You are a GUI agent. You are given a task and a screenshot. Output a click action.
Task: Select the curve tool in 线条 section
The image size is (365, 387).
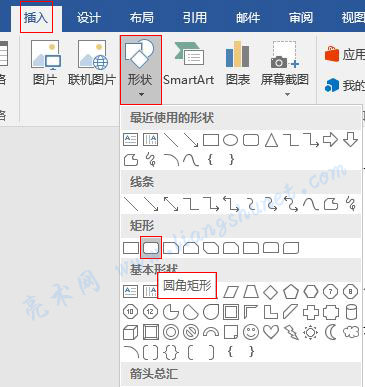(x=310, y=204)
